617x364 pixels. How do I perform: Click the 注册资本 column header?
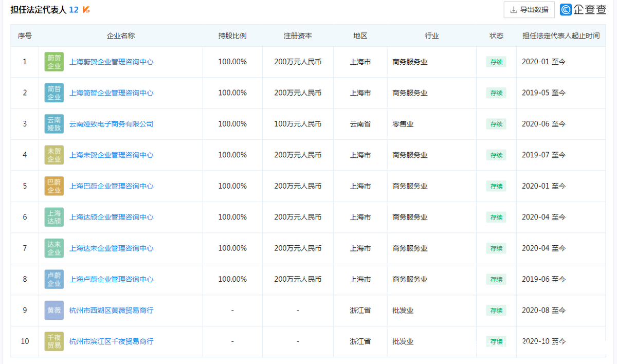pos(298,36)
